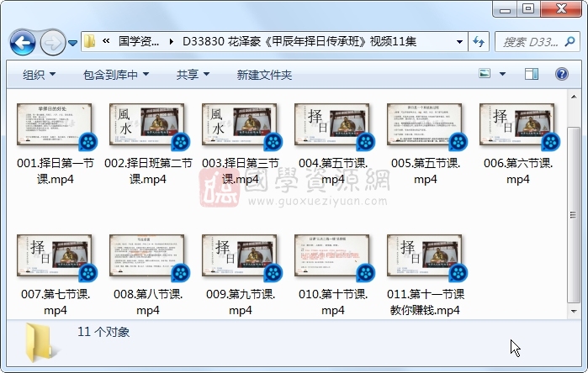Click video badge icon on 001 file
This screenshot has height=373, width=588.
[x=88, y=142]
